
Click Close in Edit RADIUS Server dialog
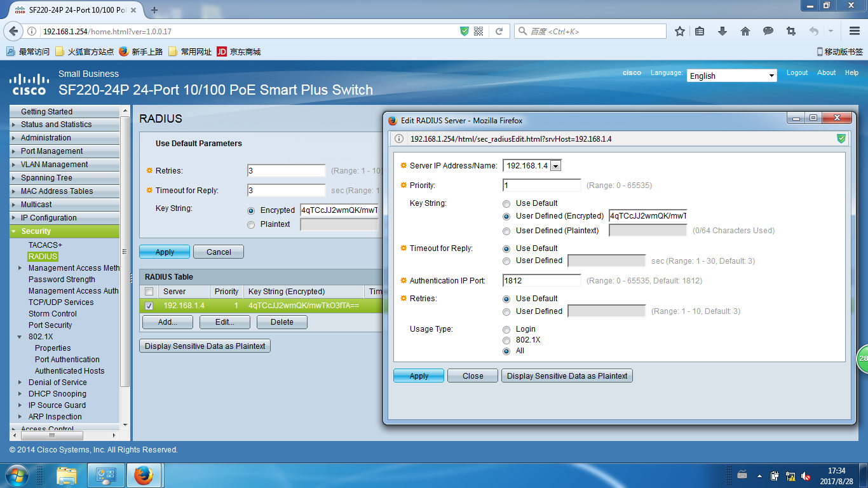[473, 376]
